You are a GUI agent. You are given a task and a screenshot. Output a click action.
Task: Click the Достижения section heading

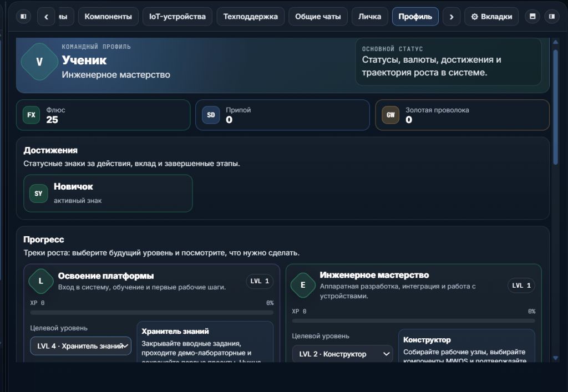click(x=50, y=150)
